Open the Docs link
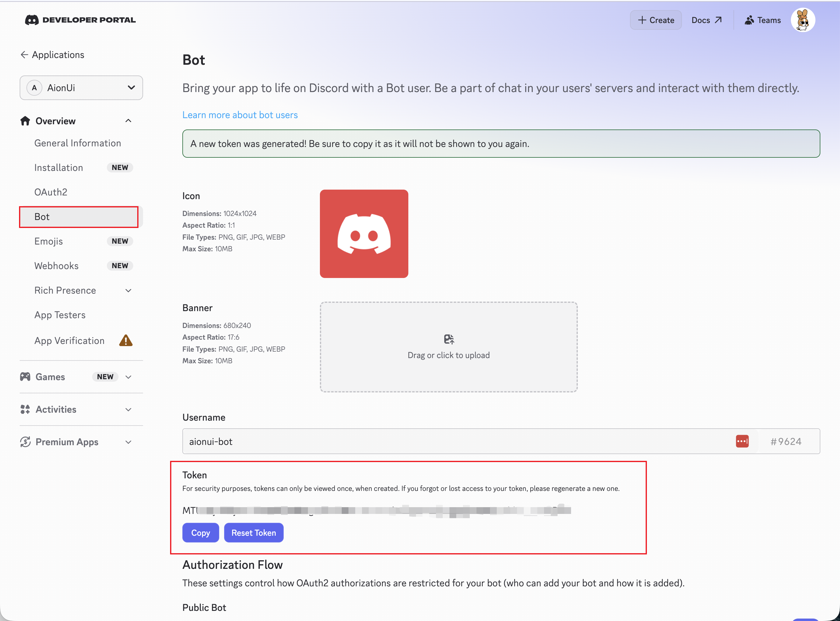Viewport: 840px width, 621px height. coord(706,20)
